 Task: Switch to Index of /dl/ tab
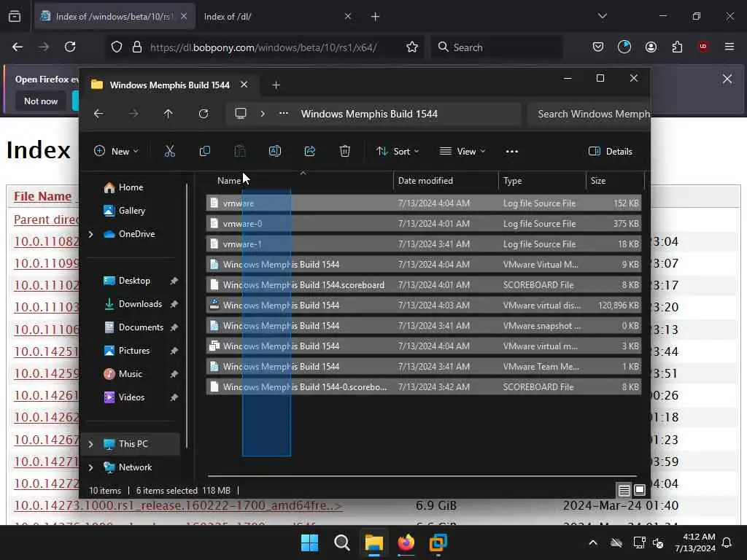[278, 17]
